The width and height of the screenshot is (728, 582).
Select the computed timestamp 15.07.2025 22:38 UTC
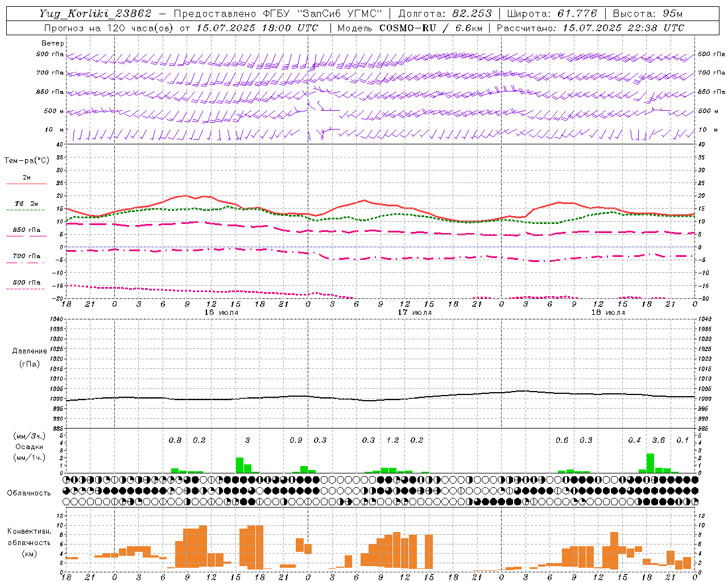pos(623,28)
